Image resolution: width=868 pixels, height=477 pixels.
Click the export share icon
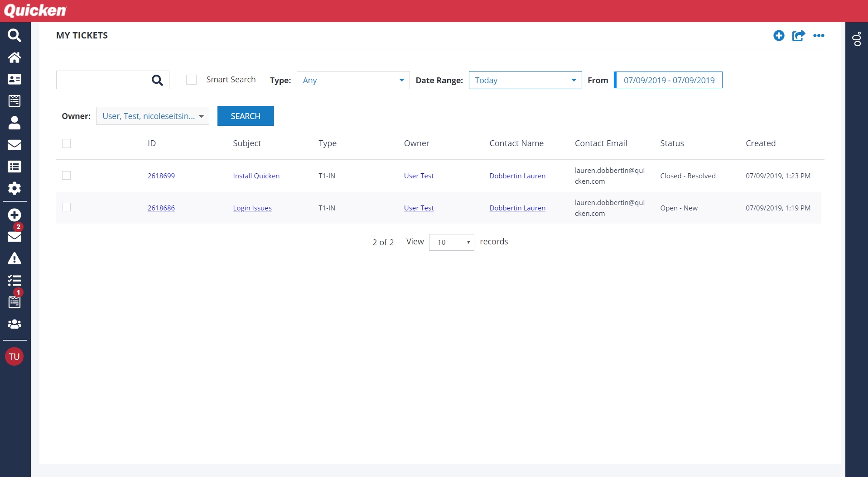(798, 36)
